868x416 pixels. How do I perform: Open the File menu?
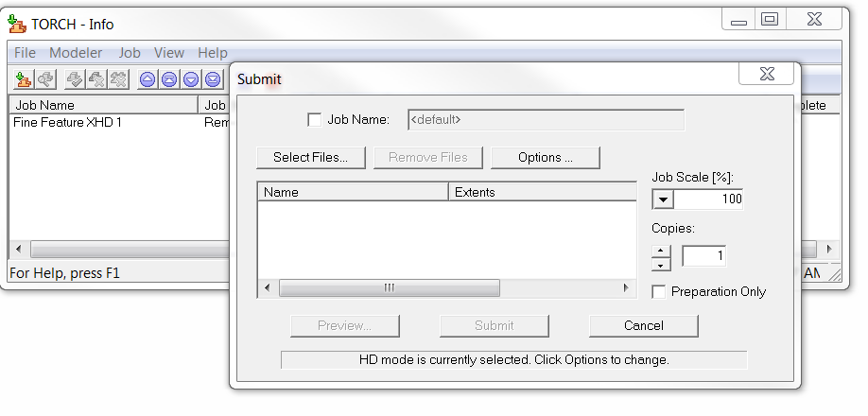click(25, 53)
